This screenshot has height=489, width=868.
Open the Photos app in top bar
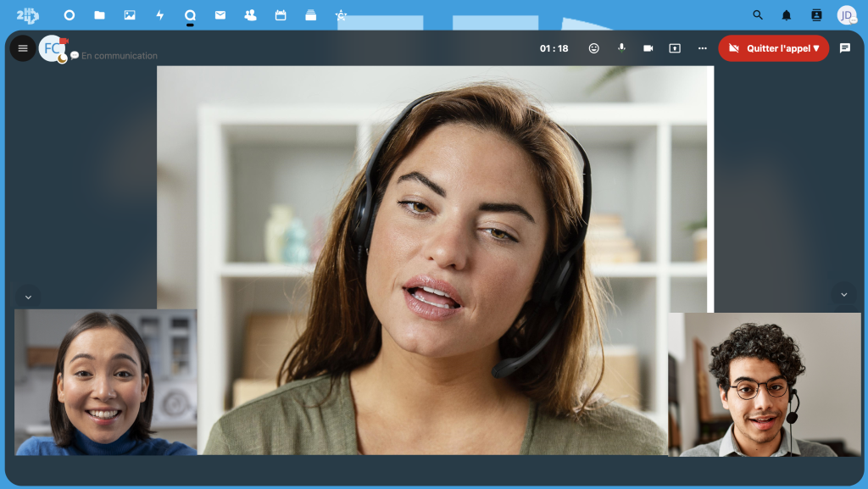pos(130,15)
